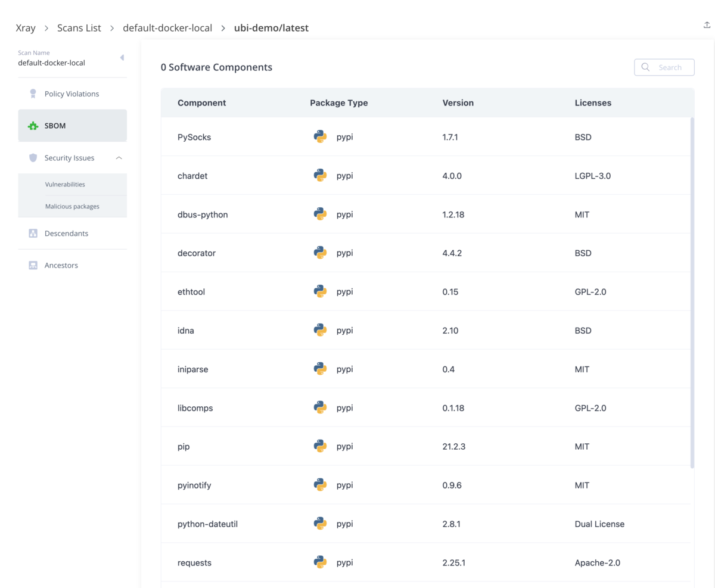The height and width of the screenshot is (588, 715).
Task: Sort by Version column header
Action: click(x=458, y=103)
